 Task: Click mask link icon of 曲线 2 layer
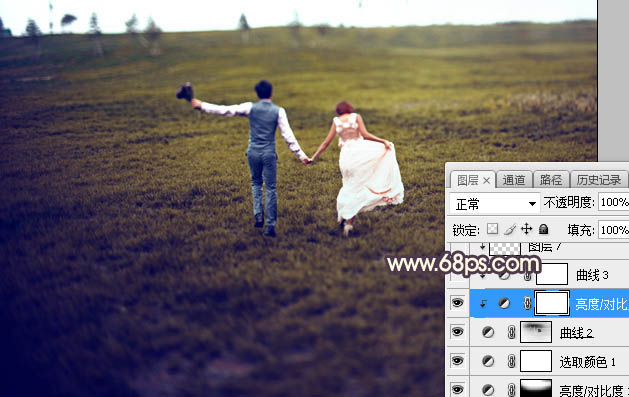pos(511,332)
